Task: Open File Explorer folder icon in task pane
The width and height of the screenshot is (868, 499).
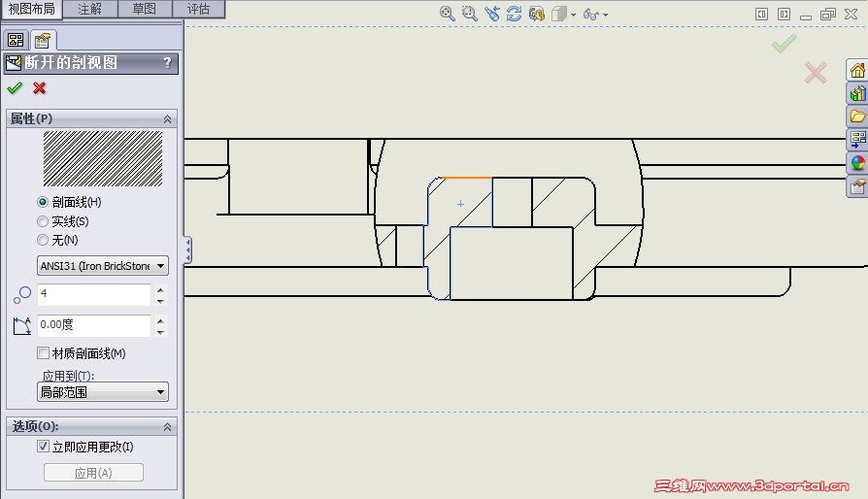Action: [857, 116]
